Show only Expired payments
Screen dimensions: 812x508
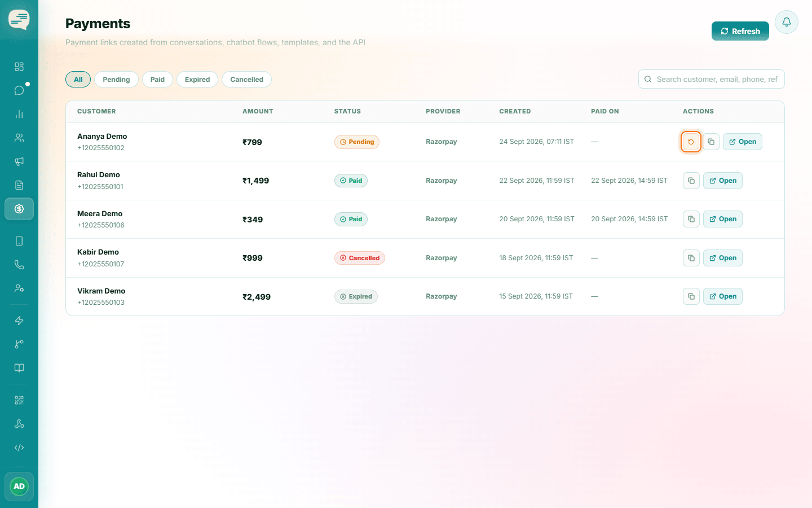[197, 80]
